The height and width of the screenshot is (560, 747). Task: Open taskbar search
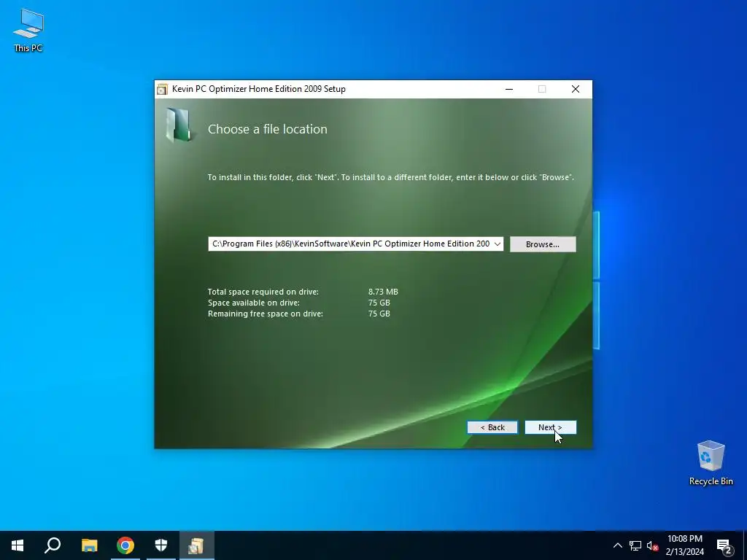[53, 545]
